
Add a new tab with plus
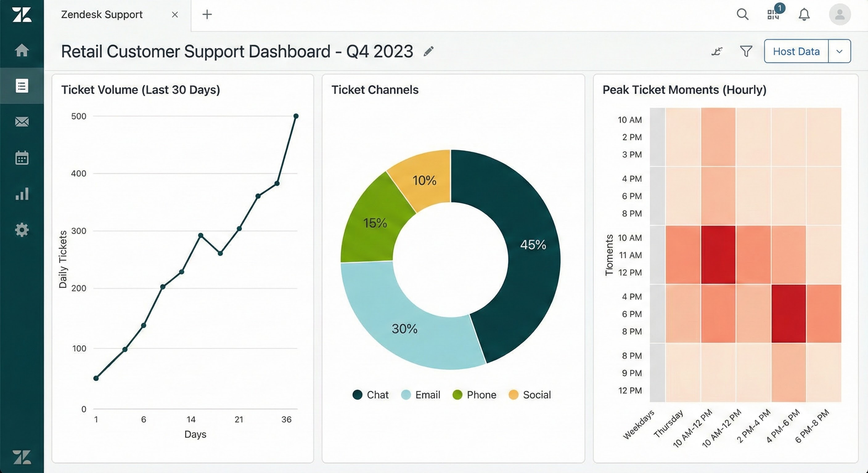(207, 14)
